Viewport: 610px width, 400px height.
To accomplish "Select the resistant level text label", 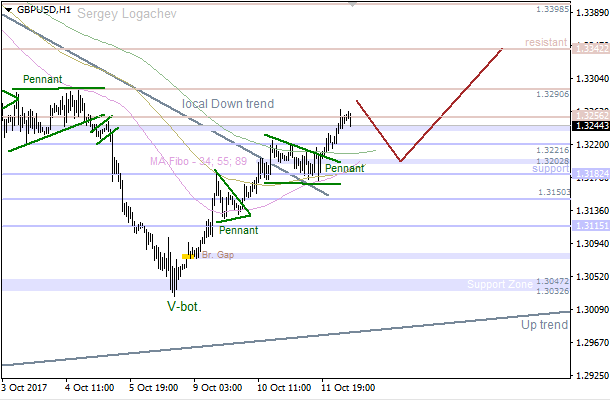I will click(x=544, y=44).
